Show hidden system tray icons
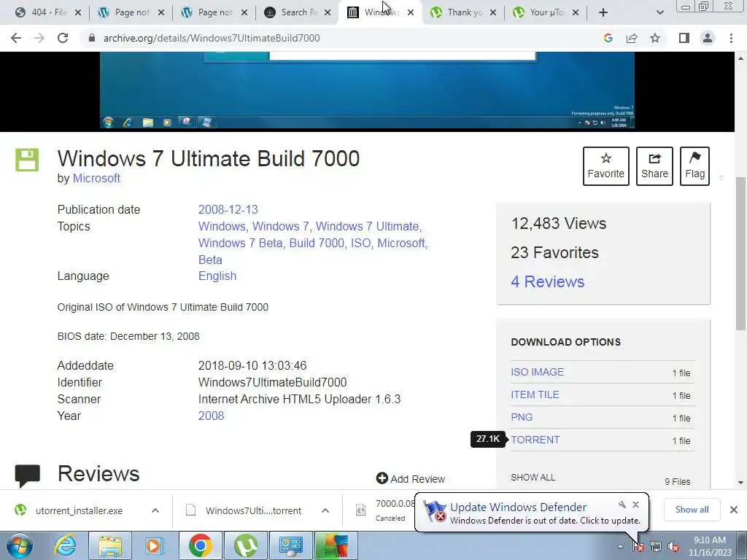 pos(620,546)
